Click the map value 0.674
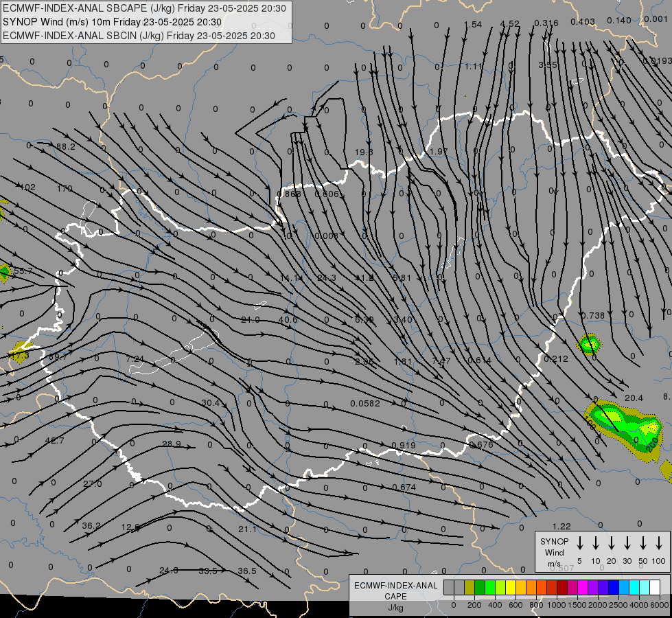This screenshot has height=618, width=672. click(404, 488)
